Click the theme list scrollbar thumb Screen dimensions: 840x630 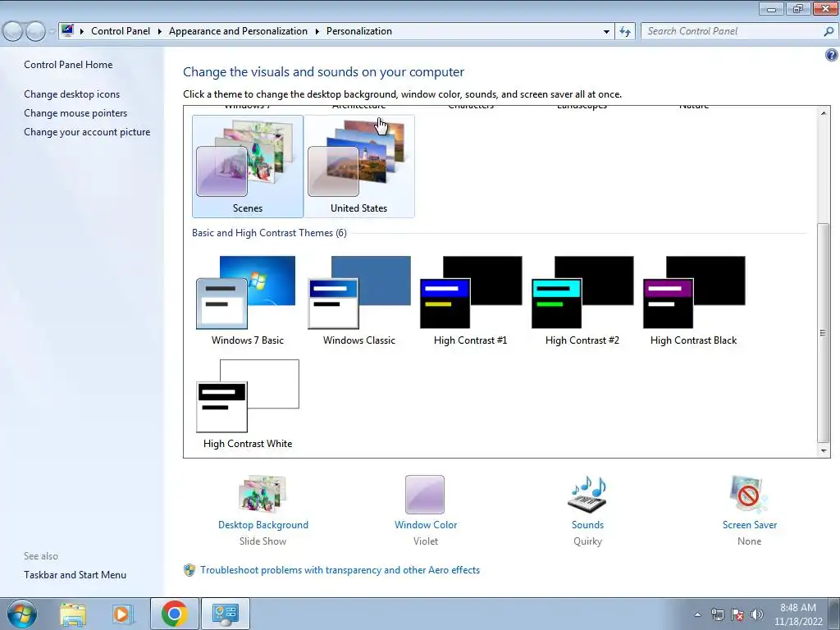824,332
